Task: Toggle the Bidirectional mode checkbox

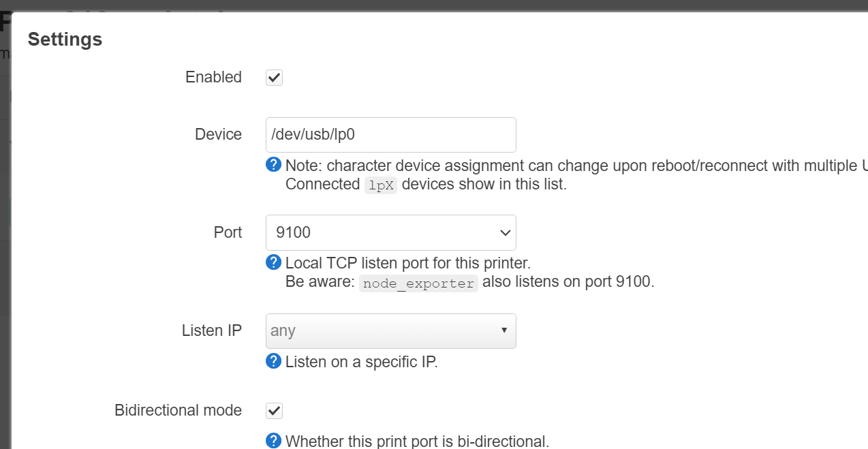Action: (274, 411)
